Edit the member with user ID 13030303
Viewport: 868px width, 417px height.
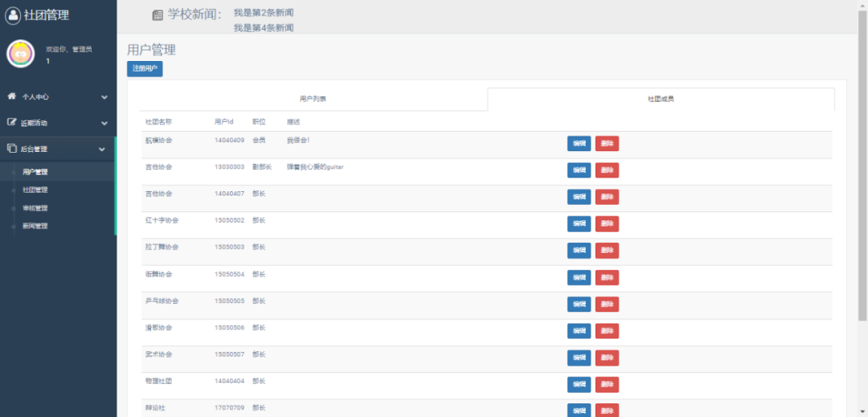click(x=579, y=170)
